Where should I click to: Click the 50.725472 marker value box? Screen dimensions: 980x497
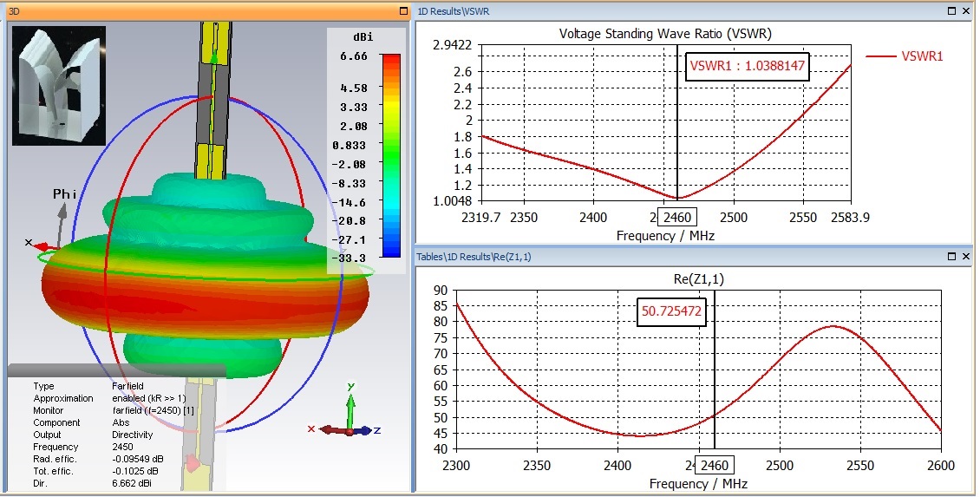click(x=671, y=311)
